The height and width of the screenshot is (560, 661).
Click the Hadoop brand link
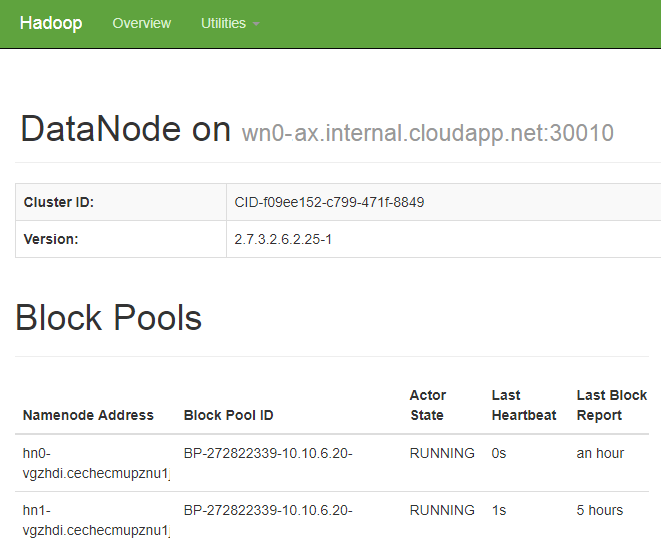pos(51,23)
